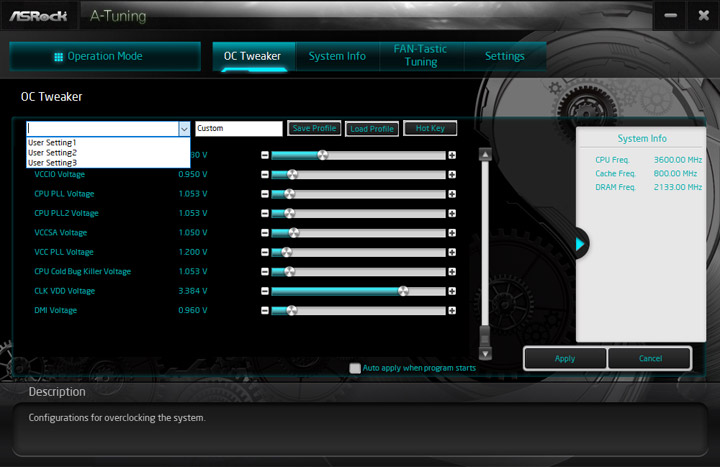Decrease CLK VDD Voltage with minus icon
This screenshot has width=720, height=467.
[264, 291]
